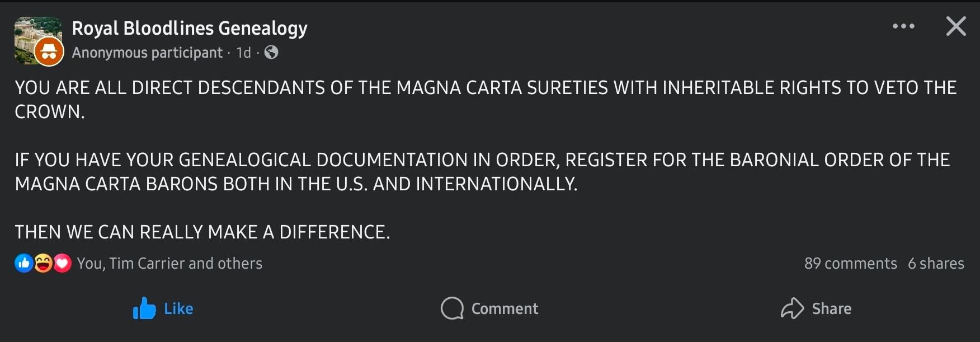Toggle the blue Like thumb button
980x342 pixels.
click(144, 308)
